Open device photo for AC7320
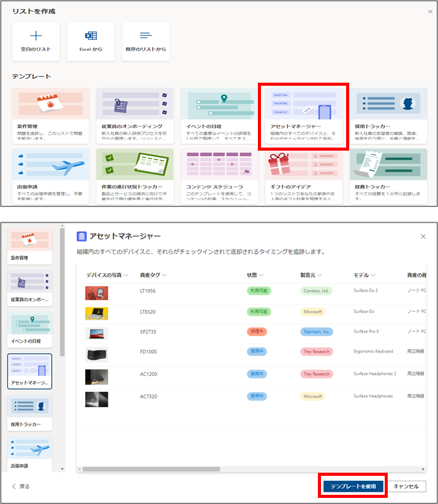The height and width of the screenshot is (504, 438). click(96, 399)
